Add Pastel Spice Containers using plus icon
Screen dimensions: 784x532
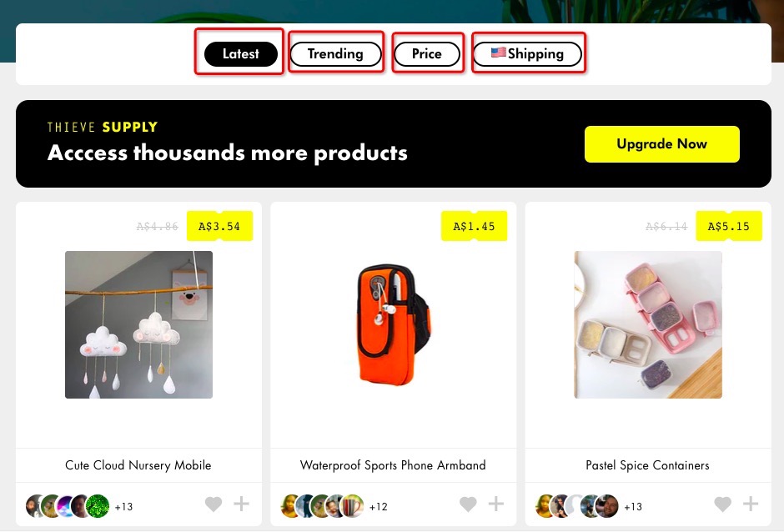[x=751, y=504]
